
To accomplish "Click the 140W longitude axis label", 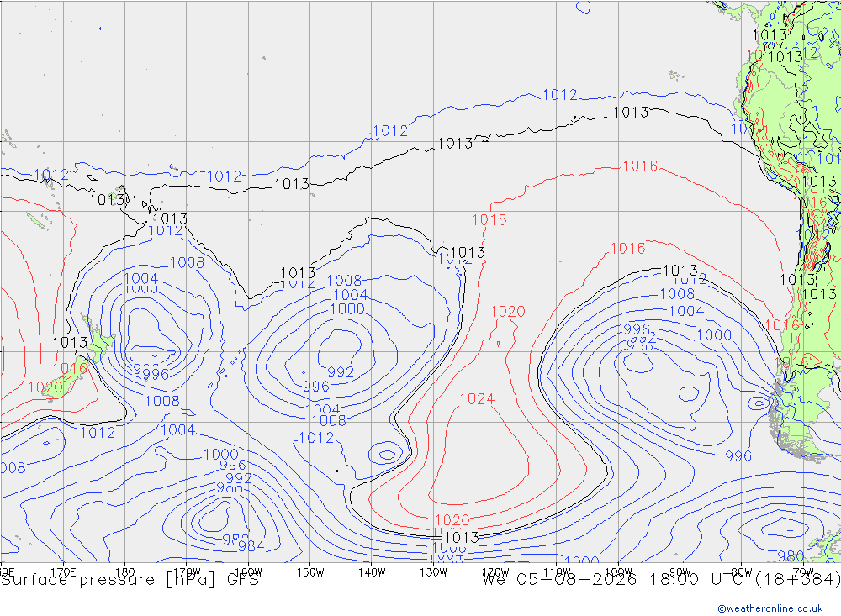I will pos(372,572).
